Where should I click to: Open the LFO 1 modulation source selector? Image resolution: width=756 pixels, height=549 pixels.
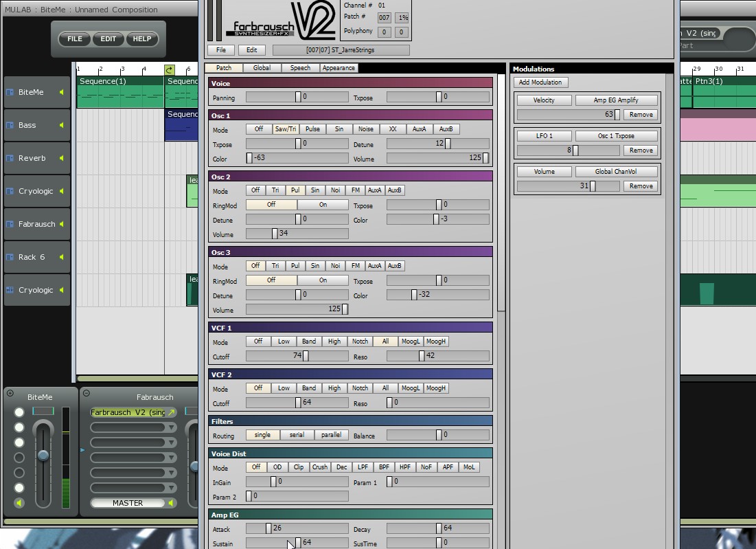[x=544, y=136]
